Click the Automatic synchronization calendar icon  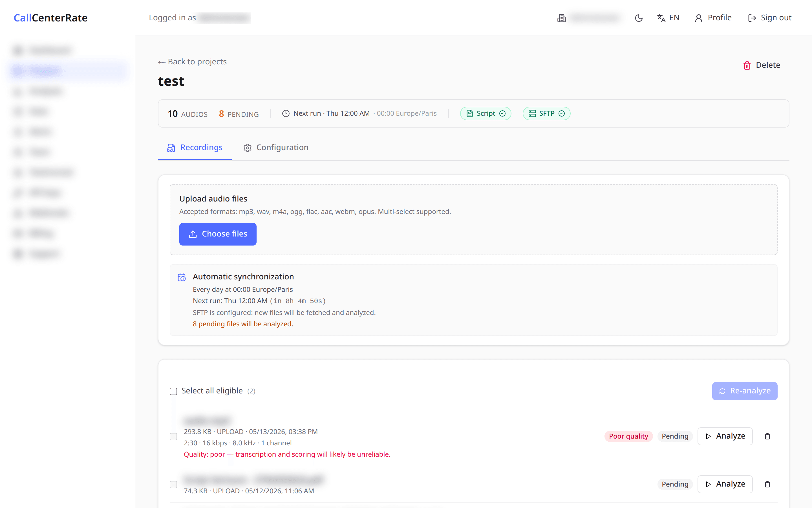(182, 277)
